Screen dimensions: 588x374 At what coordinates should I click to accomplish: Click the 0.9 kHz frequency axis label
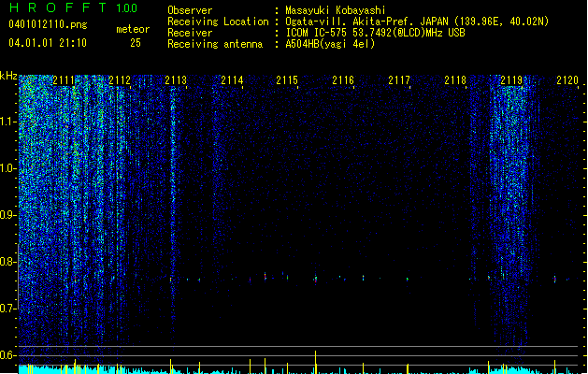8,215
